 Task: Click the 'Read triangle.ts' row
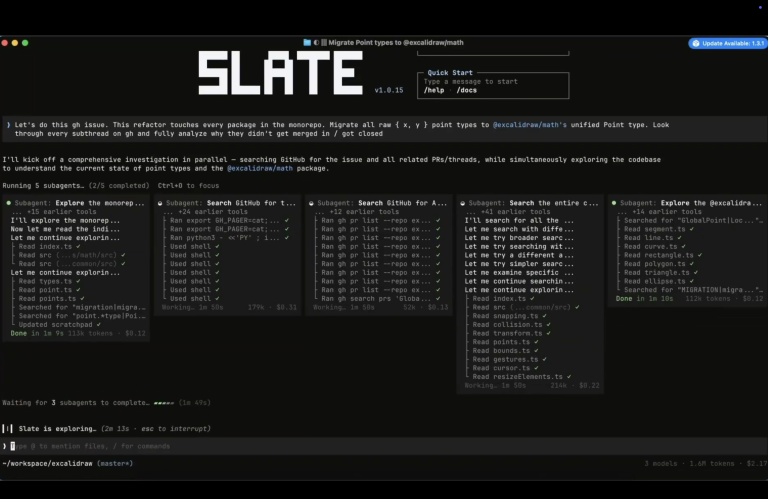[661, 272]
